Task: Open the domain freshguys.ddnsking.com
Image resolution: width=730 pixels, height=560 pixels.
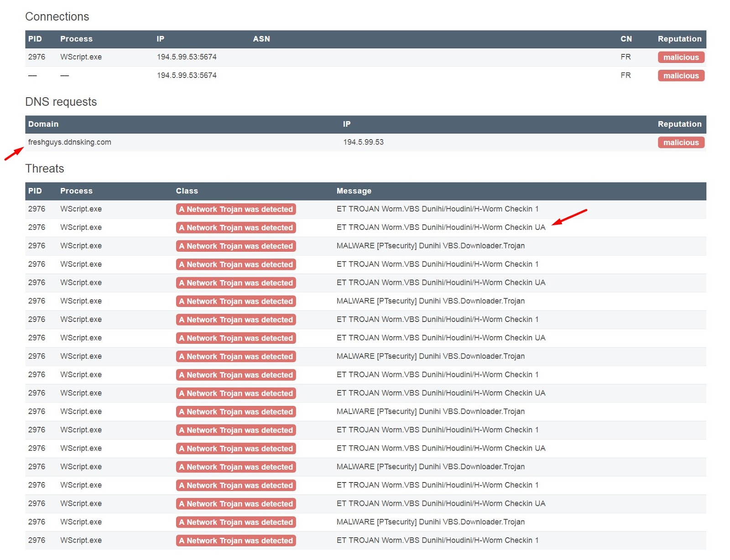Action: tap(69, 142)
